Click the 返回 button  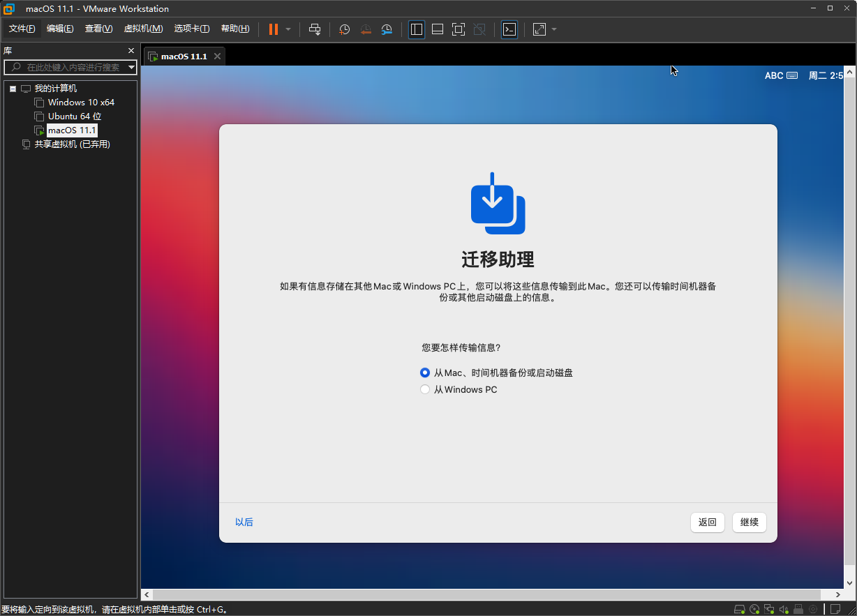pos(708,523)
